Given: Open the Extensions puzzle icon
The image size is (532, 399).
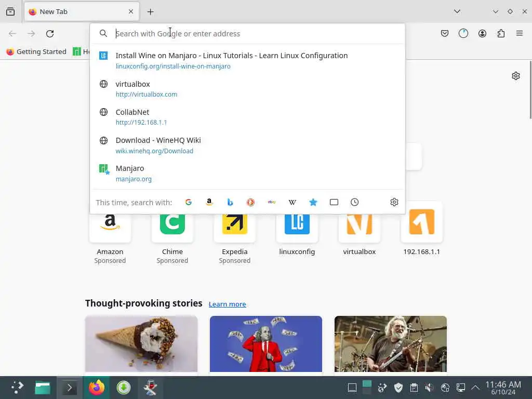Looking at the screenshot, I should [501, 33].
